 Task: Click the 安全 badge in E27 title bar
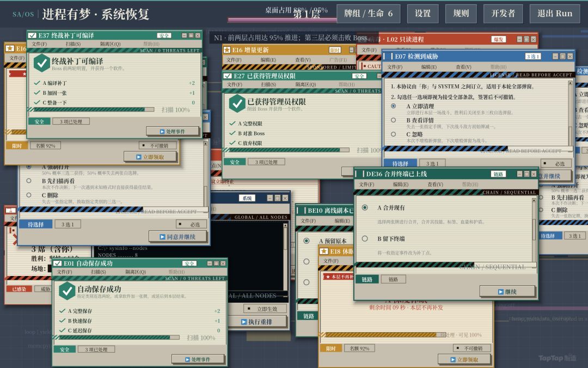pyautogui.click(x=359, y=76)
